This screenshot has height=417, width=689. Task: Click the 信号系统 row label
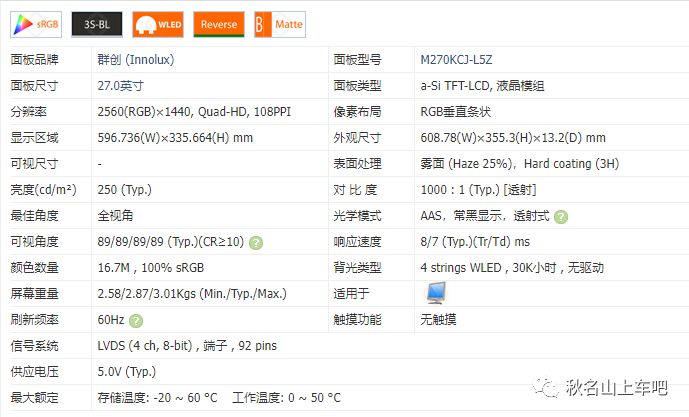pyautogui.click(x=35, y=346)
